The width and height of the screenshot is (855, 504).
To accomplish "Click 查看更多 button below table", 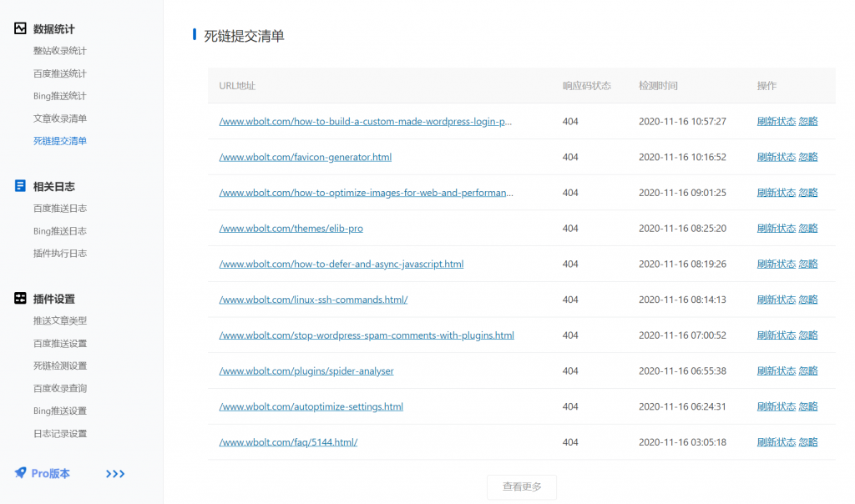I will [522, 486].
